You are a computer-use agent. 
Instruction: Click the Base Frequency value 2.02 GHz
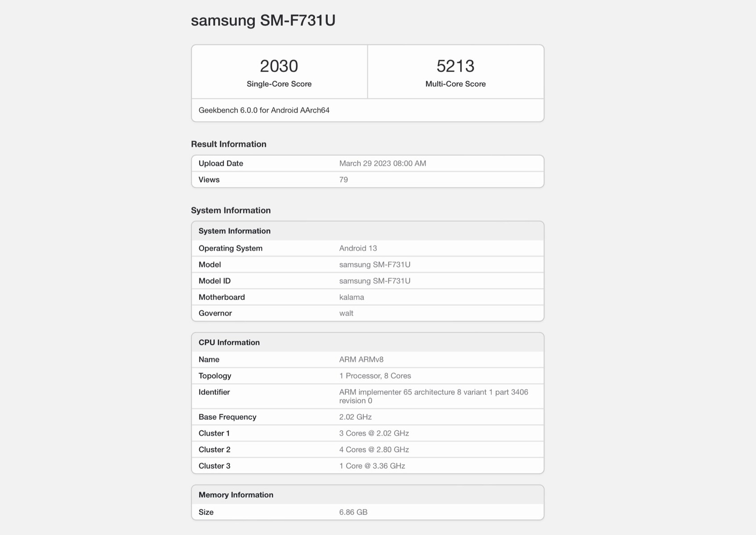[x=354, y=416]
